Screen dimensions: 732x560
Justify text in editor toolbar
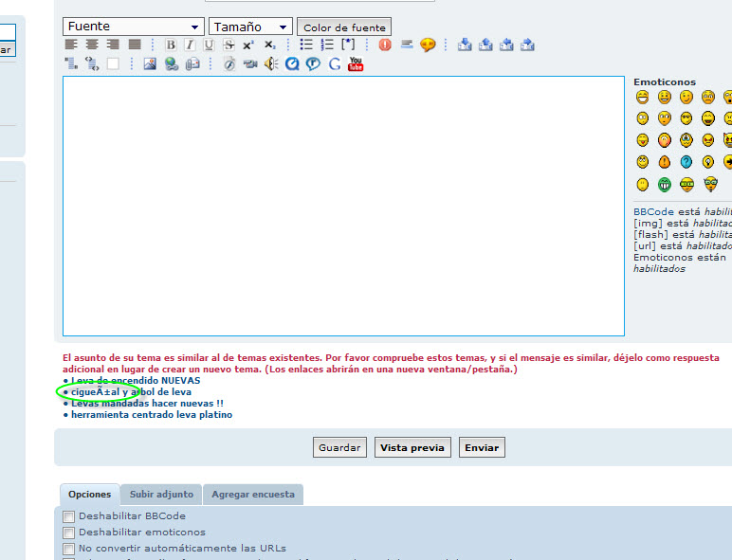click(x=135, y=45)
